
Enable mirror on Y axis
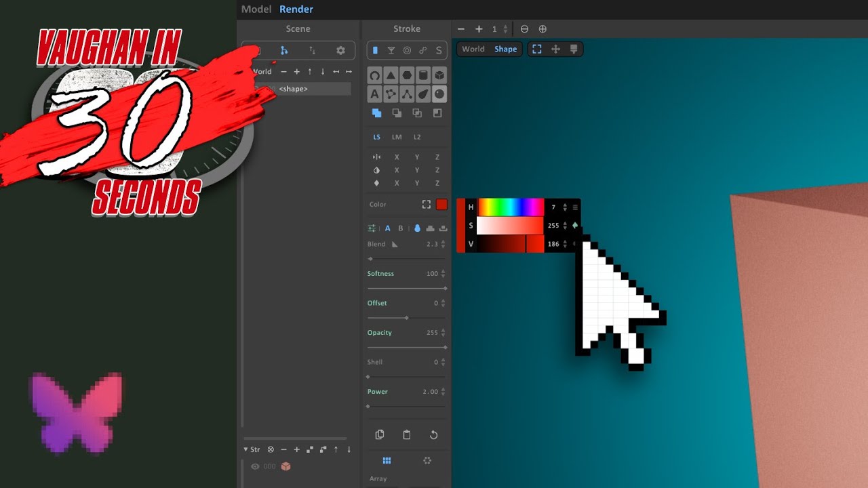pos(417,157)
